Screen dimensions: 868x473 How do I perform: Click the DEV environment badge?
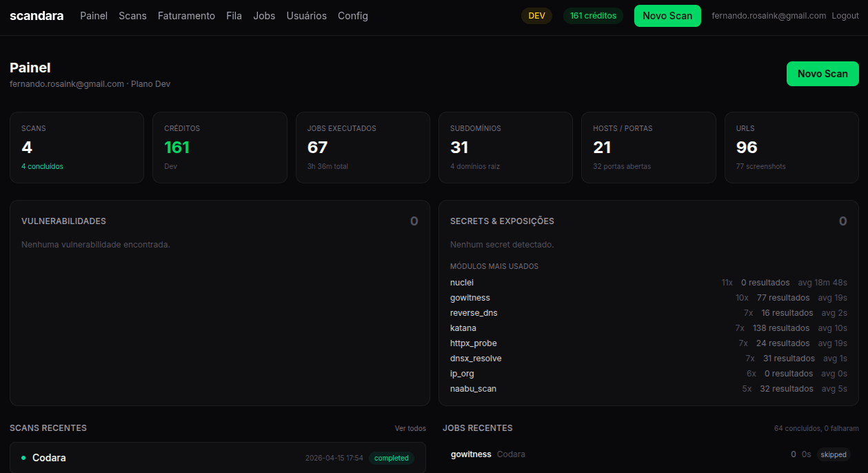(536, 15)
